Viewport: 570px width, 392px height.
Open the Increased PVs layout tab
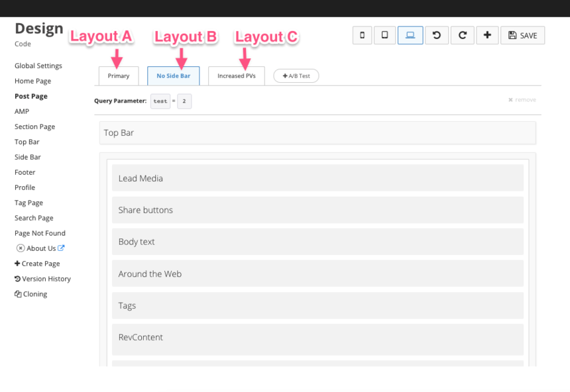click(x=237, y=76)
